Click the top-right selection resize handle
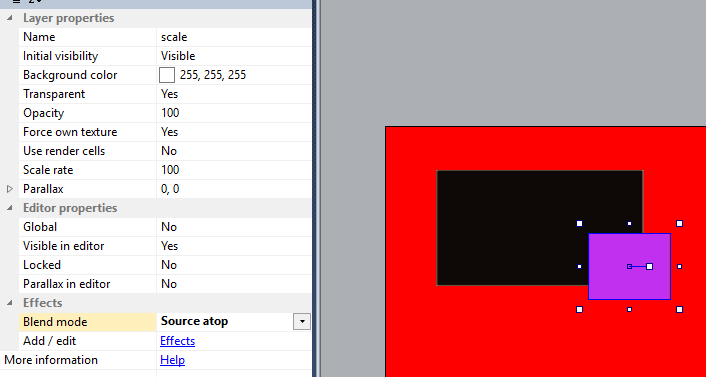Viewport: 706px width, 377px height. coord(679,223)
